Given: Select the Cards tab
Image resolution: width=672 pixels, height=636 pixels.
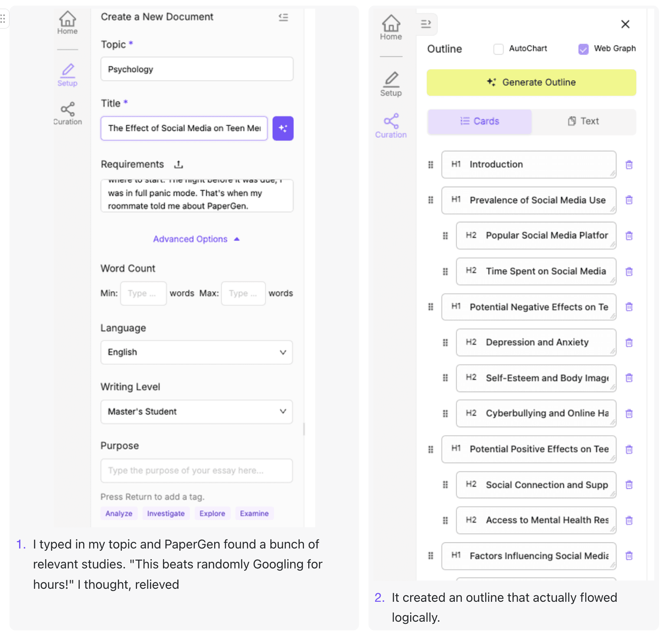Looking at the screenshot, I should (480, 121).
